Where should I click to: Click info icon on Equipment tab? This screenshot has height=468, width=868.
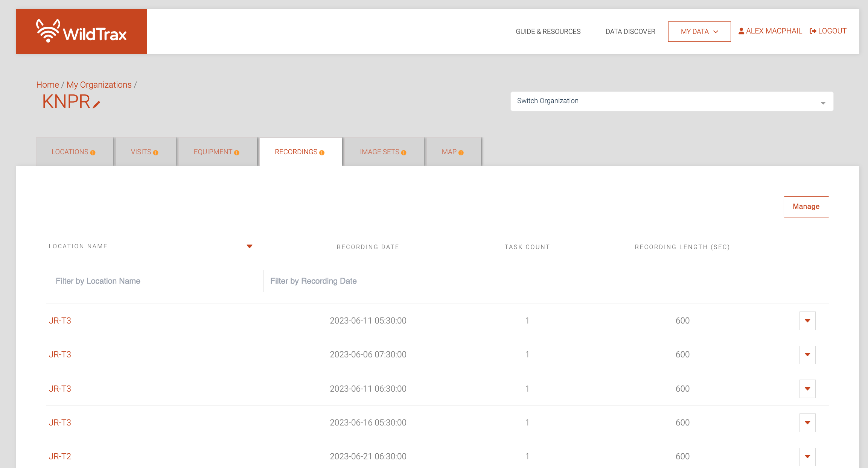point(236,153)
